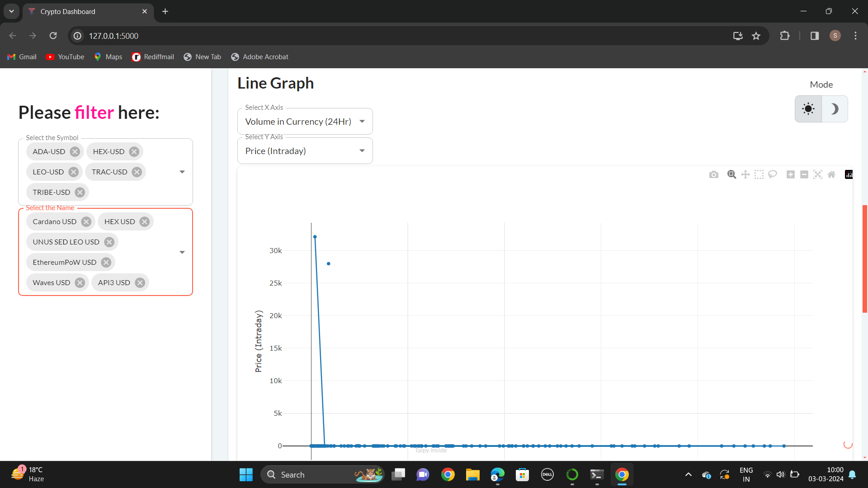Viewport: 868px width, 488px height.
Task: Click the plot Zoom out minus icon
Action: (804, 174)
